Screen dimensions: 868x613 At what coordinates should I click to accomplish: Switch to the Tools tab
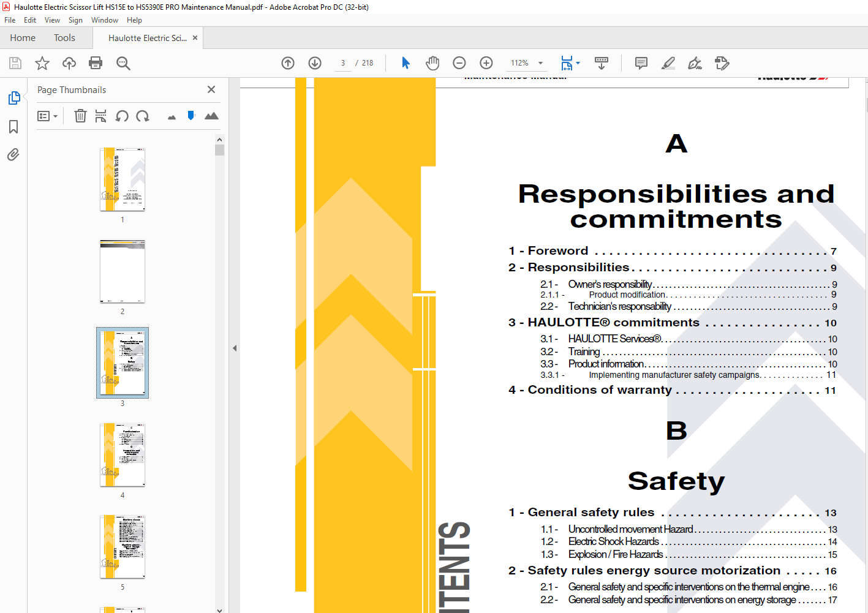(64, 38)
